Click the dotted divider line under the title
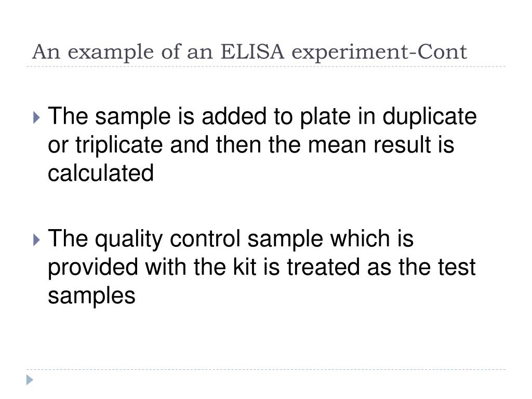532x399 pixels. (x=266, y=66)
